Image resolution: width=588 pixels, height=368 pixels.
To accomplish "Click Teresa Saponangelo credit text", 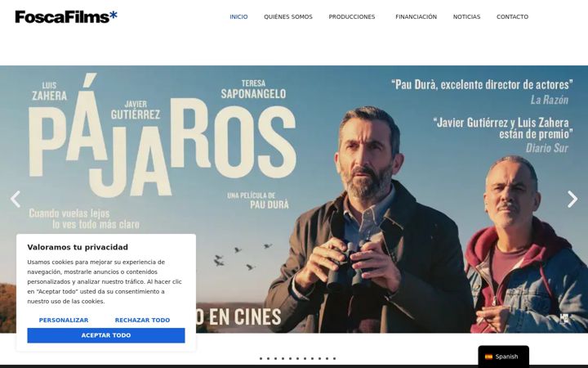I will coord(253,89).
